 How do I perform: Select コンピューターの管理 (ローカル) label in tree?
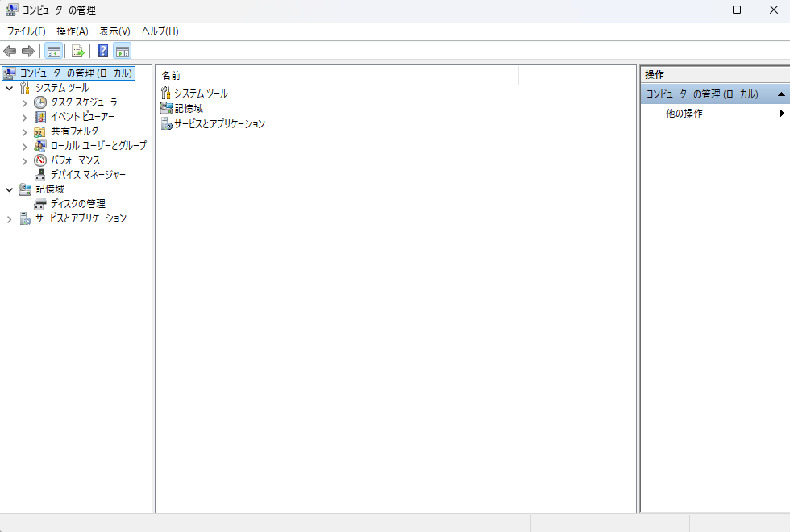[x=76, y=73]
